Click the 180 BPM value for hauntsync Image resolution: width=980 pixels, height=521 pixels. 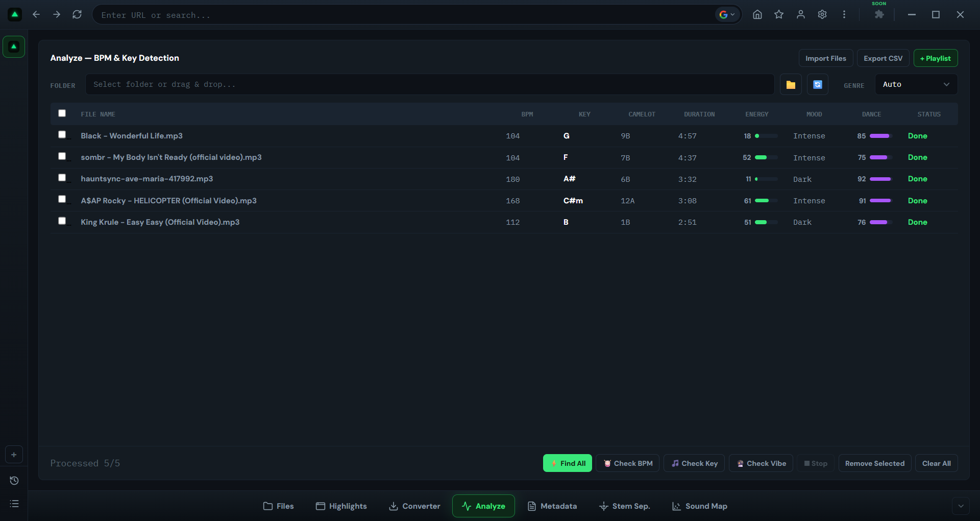point(513,179)
